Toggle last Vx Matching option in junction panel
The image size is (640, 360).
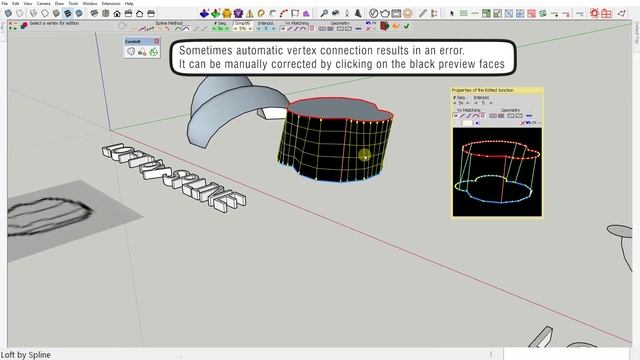point(483,116)
